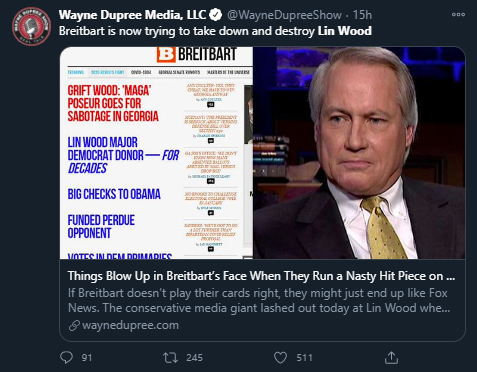Click the 91 replies count
The height and width of the screenshot is (372, 477).
point(87,358)
